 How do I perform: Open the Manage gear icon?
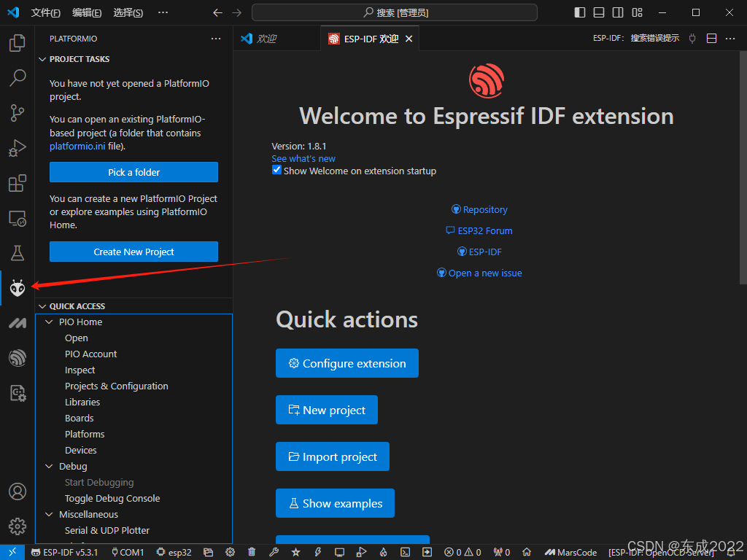point(18,526)
